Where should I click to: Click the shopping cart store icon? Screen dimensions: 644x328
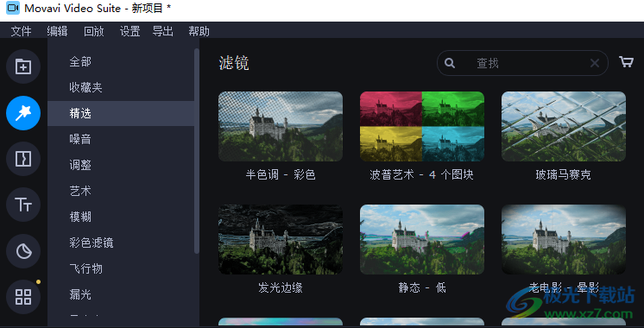pyautogui.click(x=626, y=62)
